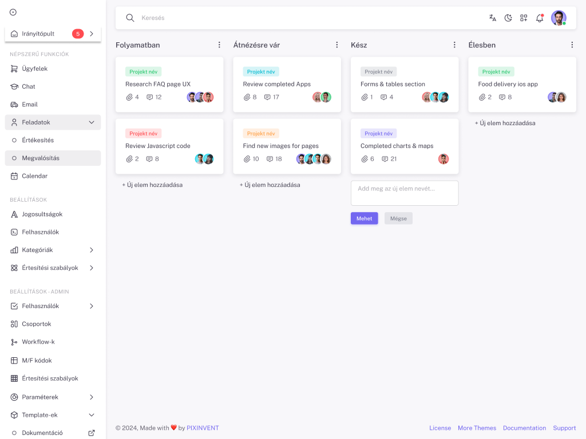Screen dimensions: 586x439
Task: Expand the Paraméterek chevron
Action: 92,397
